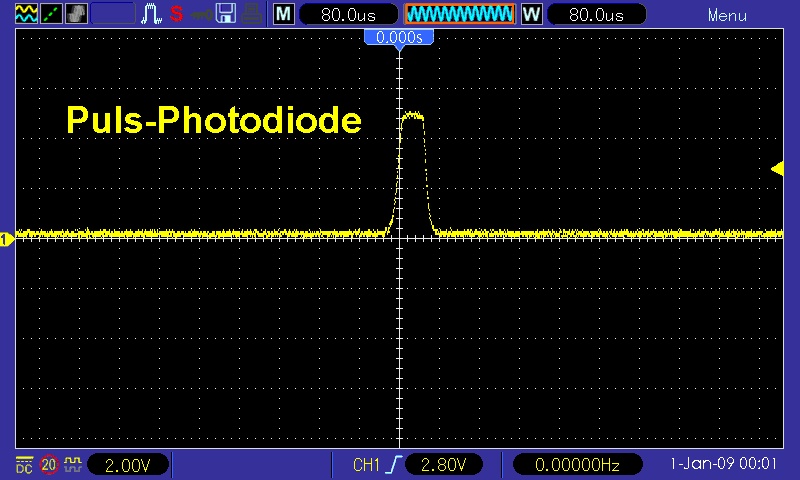Open the 2.00V vertical scale field
The image size is (800, 480).
(x=128, y=465)
